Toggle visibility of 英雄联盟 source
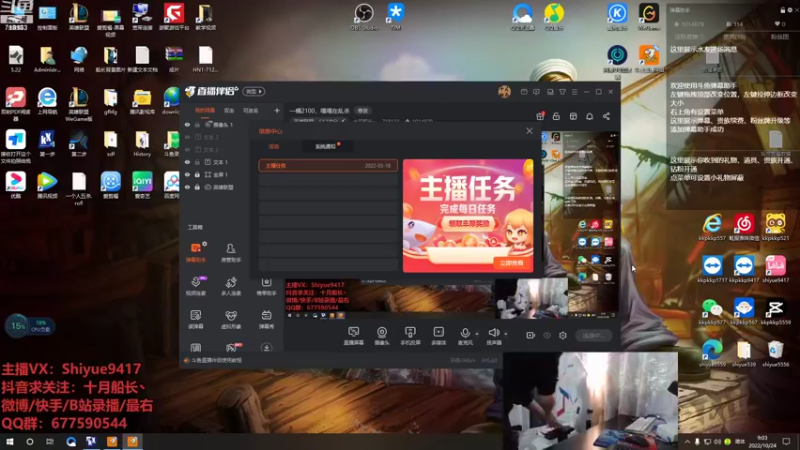The height and width of the screenshot is (450, 800). 187,187
